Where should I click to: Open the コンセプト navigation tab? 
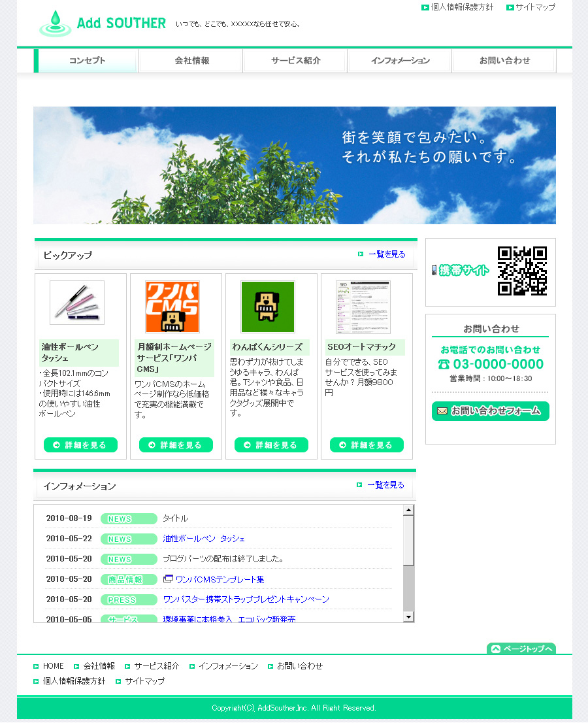(x=87, y=61)
